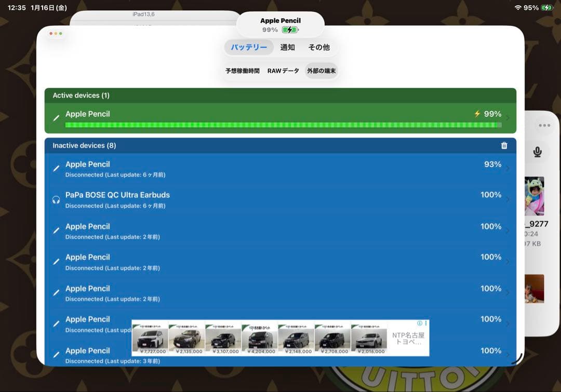
Task: Open details chevron for the 93% Apple Pencil
Action: point(507,168)
